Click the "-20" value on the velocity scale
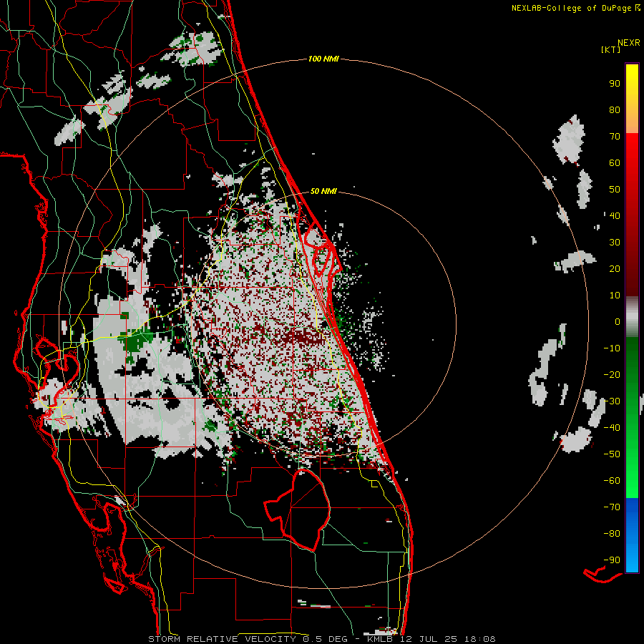644x644 pixels. [x=612, y=375]
